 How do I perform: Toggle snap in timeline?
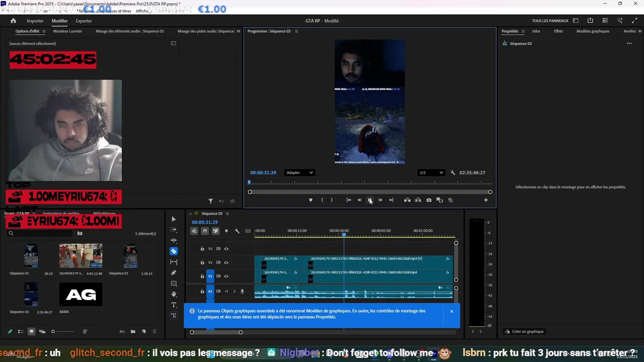coord(205,231)
